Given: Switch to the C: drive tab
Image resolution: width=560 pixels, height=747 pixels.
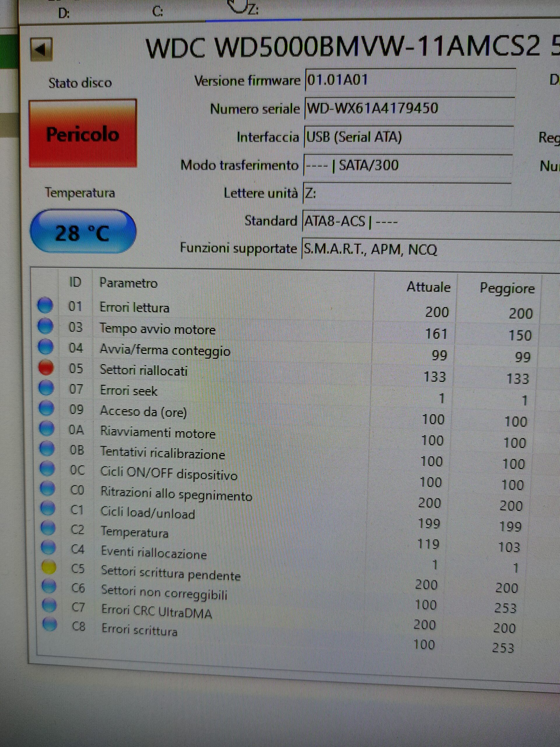Looking at the screenshot, I should [x=157, y=12].
